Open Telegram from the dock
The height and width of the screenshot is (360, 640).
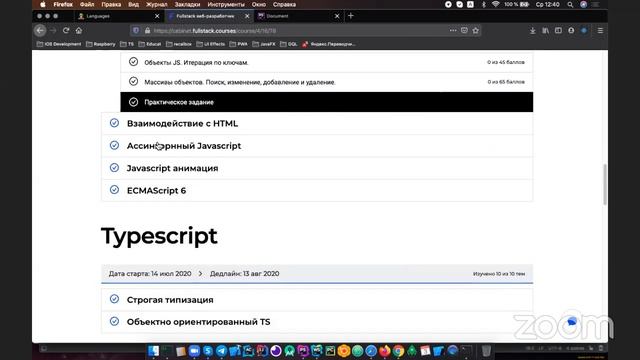pyautogui.click(x=221, y=351)
